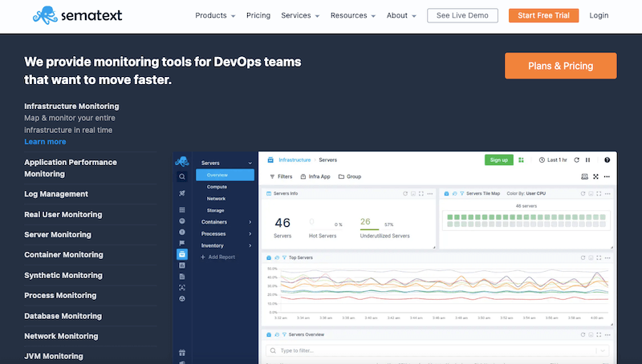642x364 pixels.
Task: Open the Real User Monitoring feature tab
Action: click(x=63, y=215)
